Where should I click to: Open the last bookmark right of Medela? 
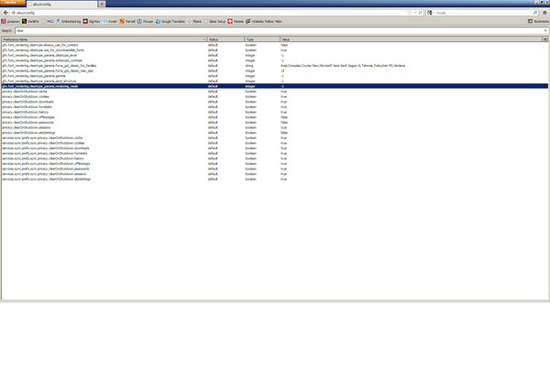264,21
